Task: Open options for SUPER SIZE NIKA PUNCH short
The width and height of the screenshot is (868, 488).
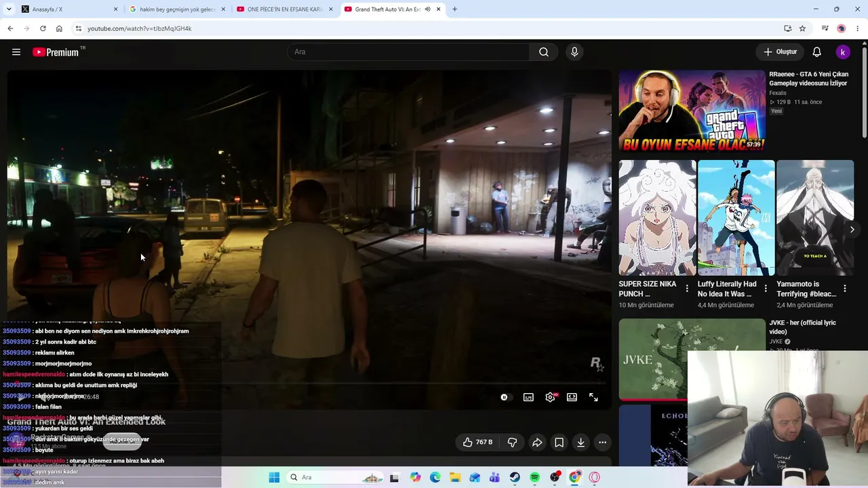Action: (x=687, y=289)
